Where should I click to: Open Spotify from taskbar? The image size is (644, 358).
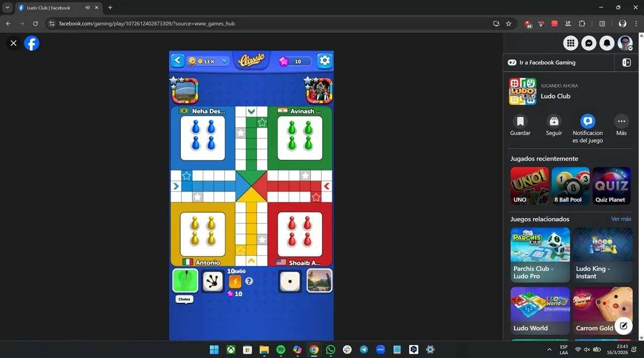(x=281, y=349)
